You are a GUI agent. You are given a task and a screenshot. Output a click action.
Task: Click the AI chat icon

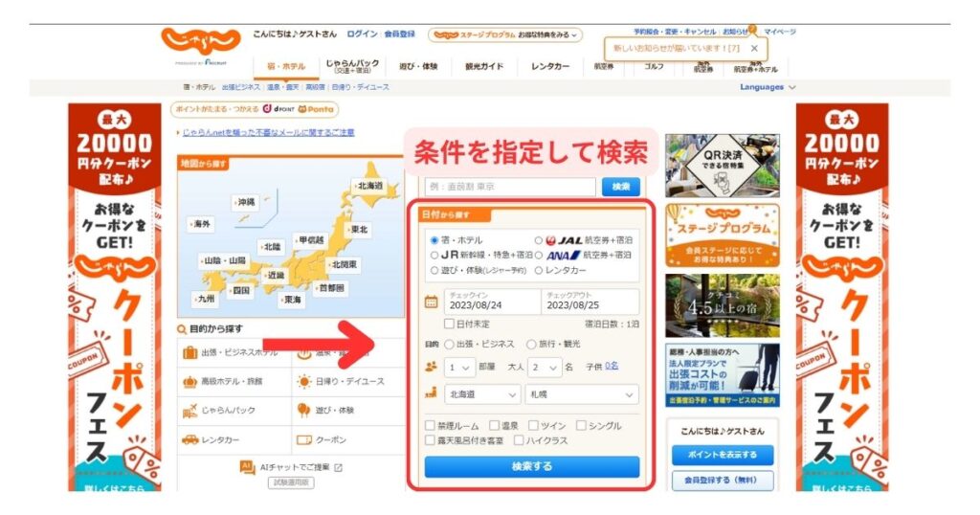(248, 467)
